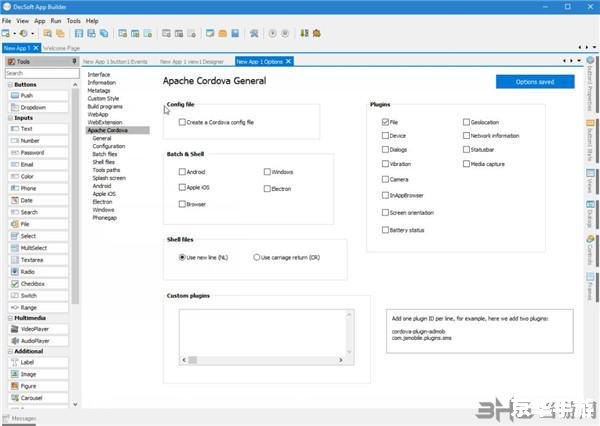Pick the Email input tool
Screen dimensions: 600x426
pos(38,165)
